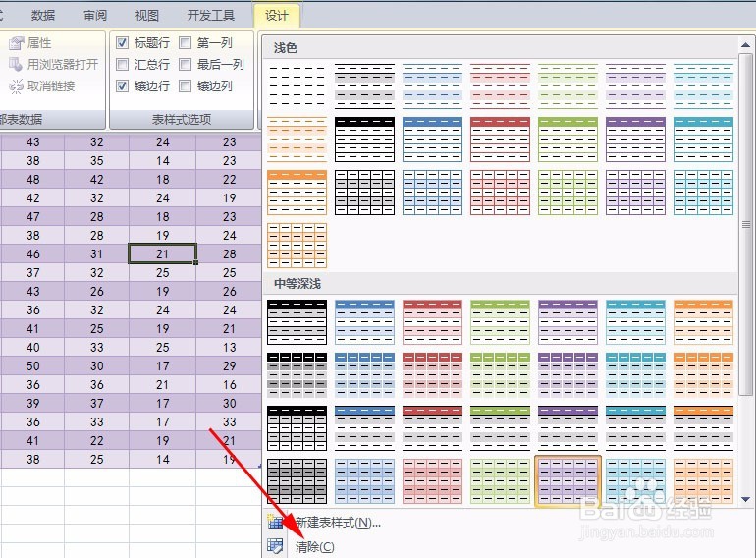Select medium black style with white grid body
756x558 pixels.
pyautogui.click(x=297, y=428)
